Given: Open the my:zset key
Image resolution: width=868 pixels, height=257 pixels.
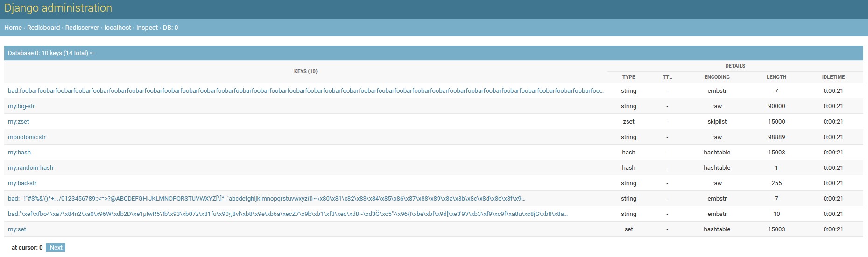Looking at the screenshot, I should [x=18, y=121].
